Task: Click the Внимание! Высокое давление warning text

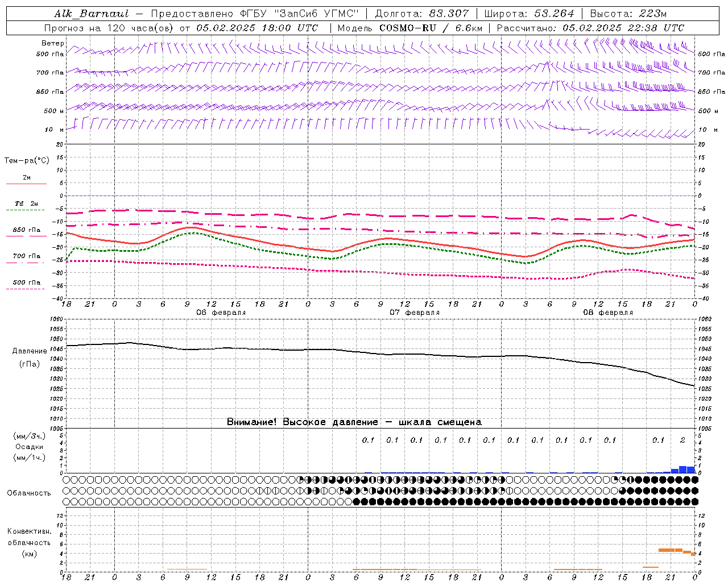Action: [x=354, y=422]
